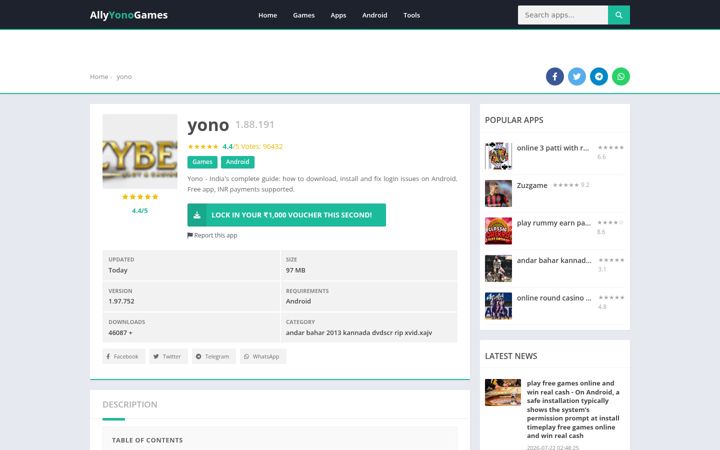
Task: Open Zuzgame app thumbnail
Action: [x=498, y=193]
